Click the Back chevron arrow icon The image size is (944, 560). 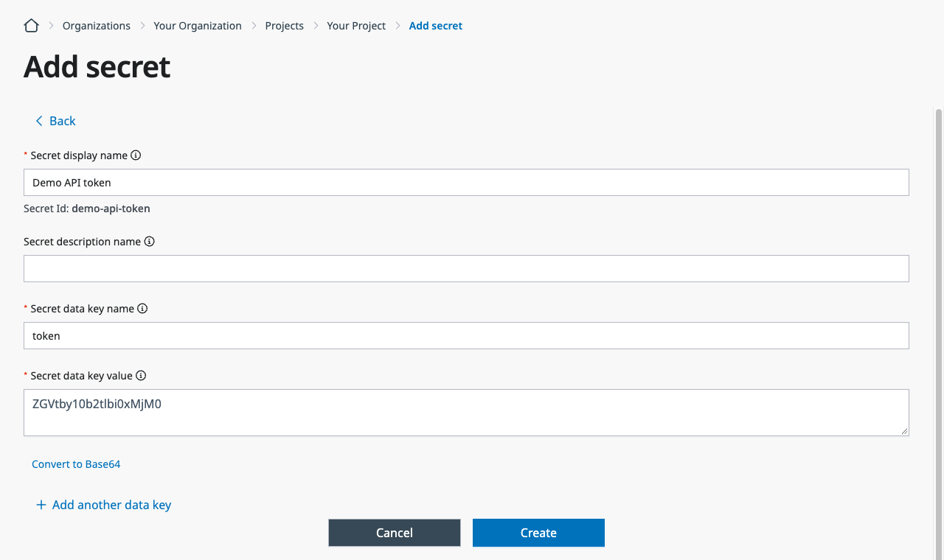coord(39,121)
